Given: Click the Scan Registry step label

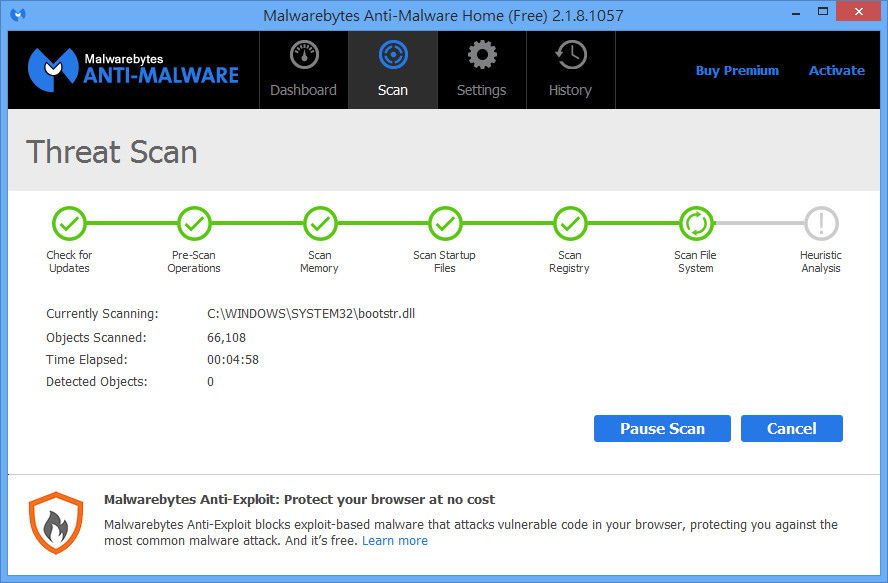Looking at the screenshot, I should (570, 262).
